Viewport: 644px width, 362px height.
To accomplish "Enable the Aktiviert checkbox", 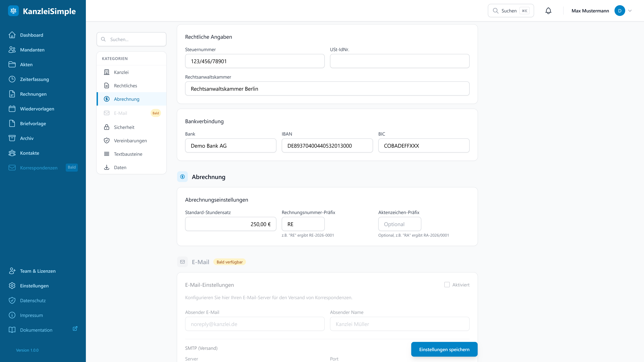I will coord(447,285).
